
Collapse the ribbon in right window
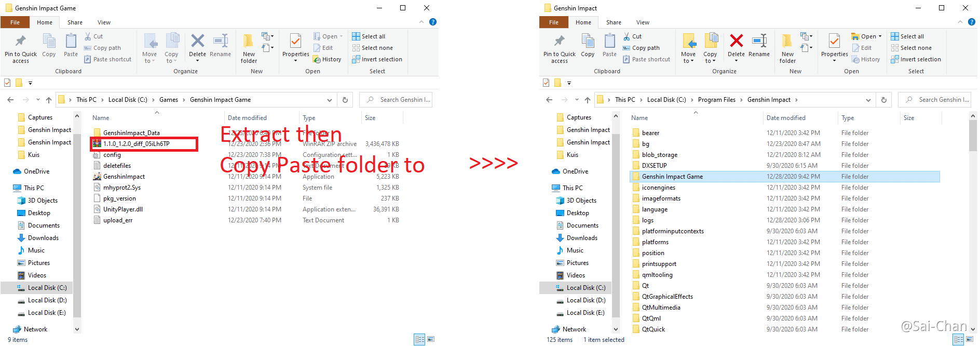[x=960, y=22]
